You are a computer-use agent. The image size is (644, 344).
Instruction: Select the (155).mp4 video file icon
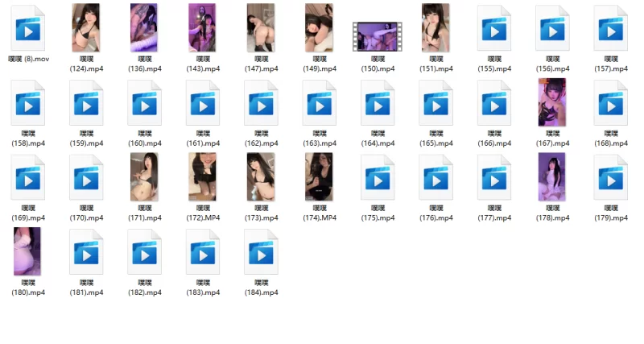(494, 28)
